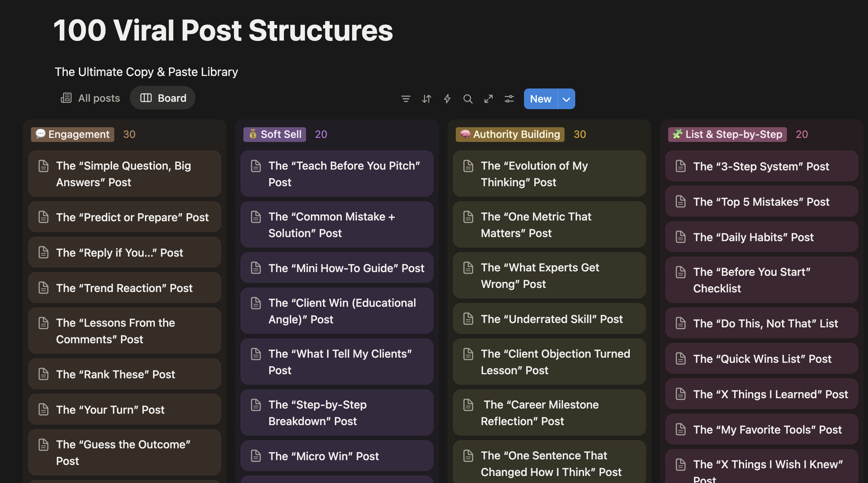Click the List & Step-by-Step column label

pyautogui.click(x=727, y=134)
